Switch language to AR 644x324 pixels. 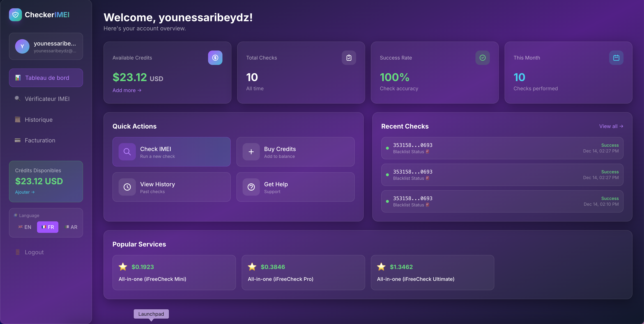[x=71, y=227]
